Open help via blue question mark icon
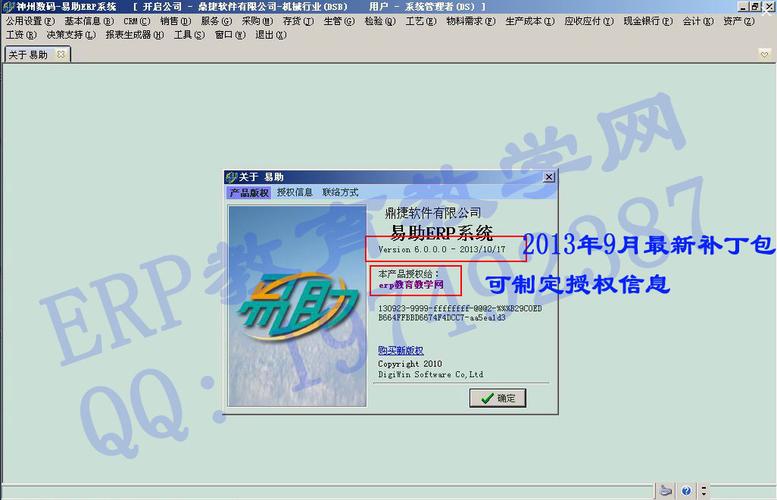The width and height of the screenshot is (777, 500). coord(686,491)
